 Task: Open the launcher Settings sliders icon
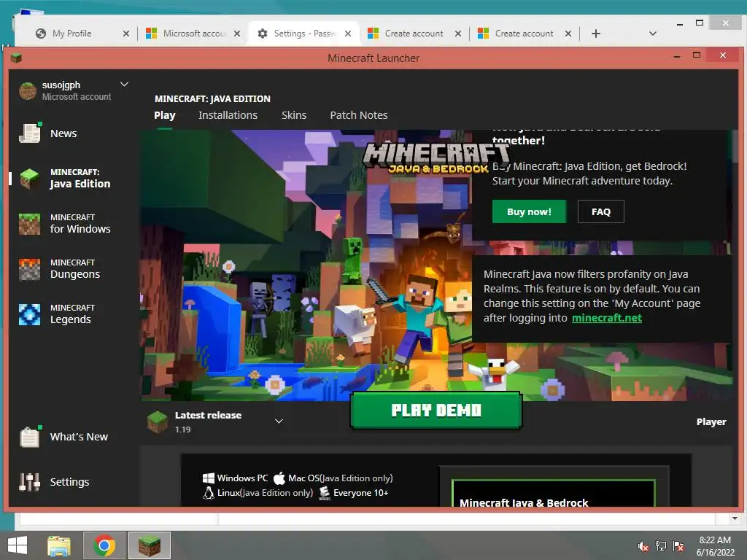(x=29, y=482)
